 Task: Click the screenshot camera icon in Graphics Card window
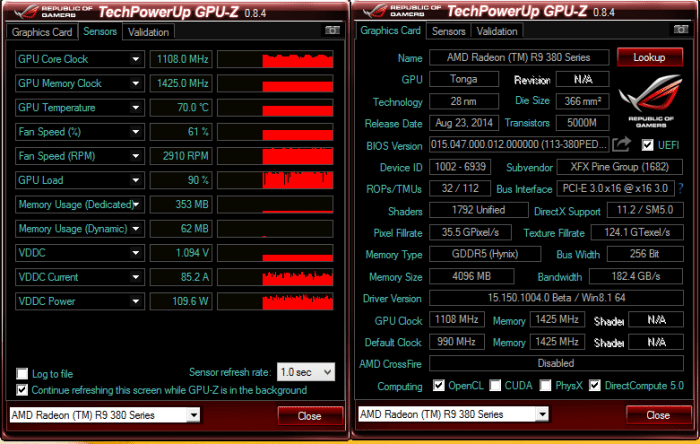680,29
